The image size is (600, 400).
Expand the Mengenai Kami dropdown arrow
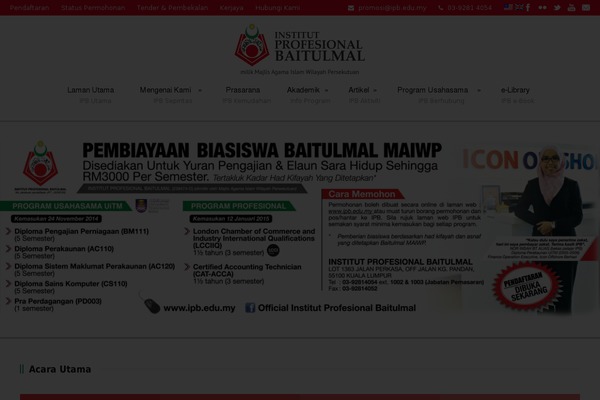[x=200, y=91]
